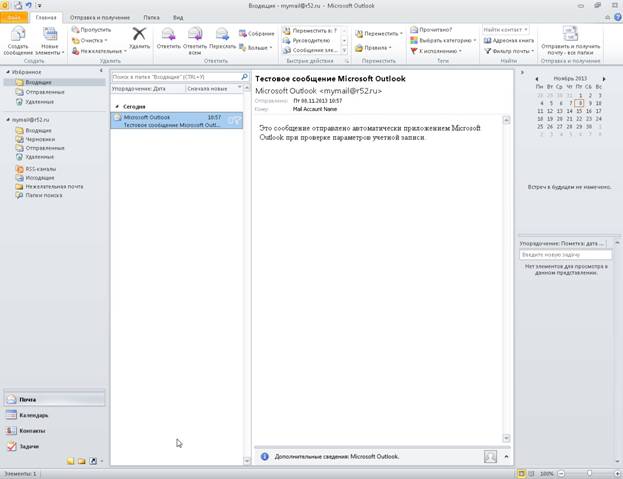Viewport: 623px width, 479px height.
Task: Click the zoom slider in status bar
Action: [x=589, y=473]
